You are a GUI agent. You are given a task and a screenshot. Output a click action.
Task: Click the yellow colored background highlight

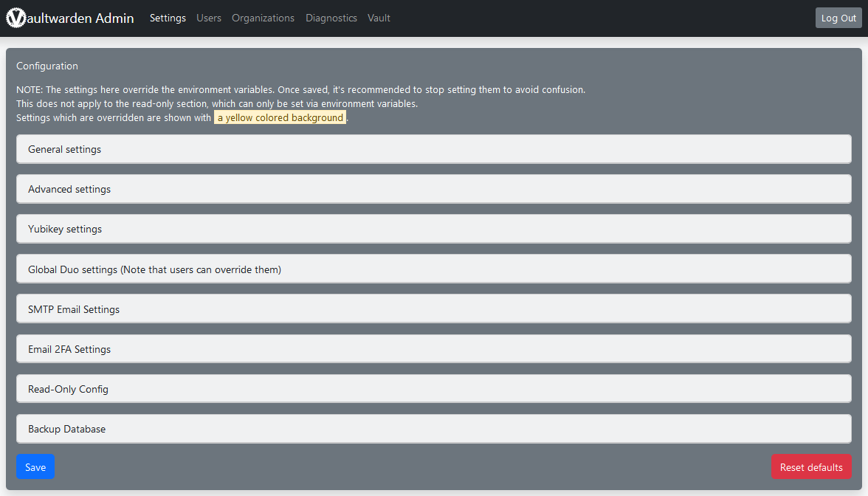tap(280, 117)
